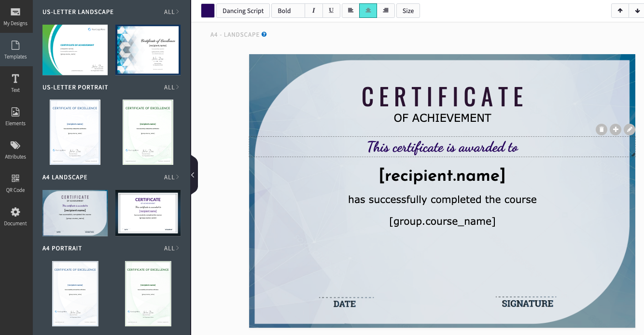Toggle underline formatting
The image size is (644, 335).
(x=331, y=11)
